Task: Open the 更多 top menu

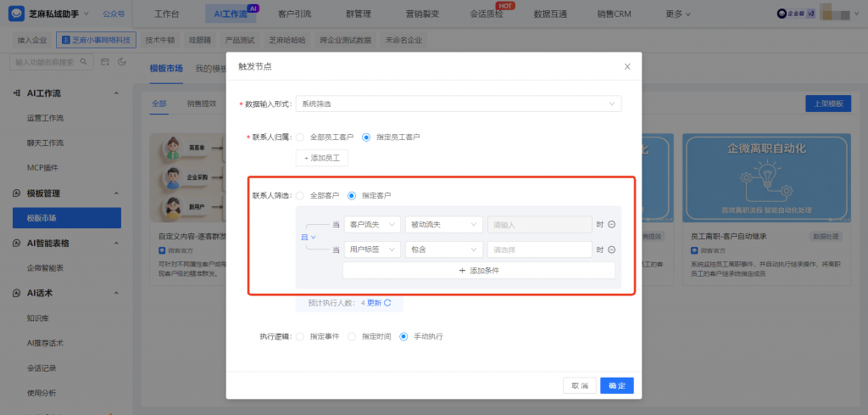Action: pyautogui.click(x=678, y=14)
